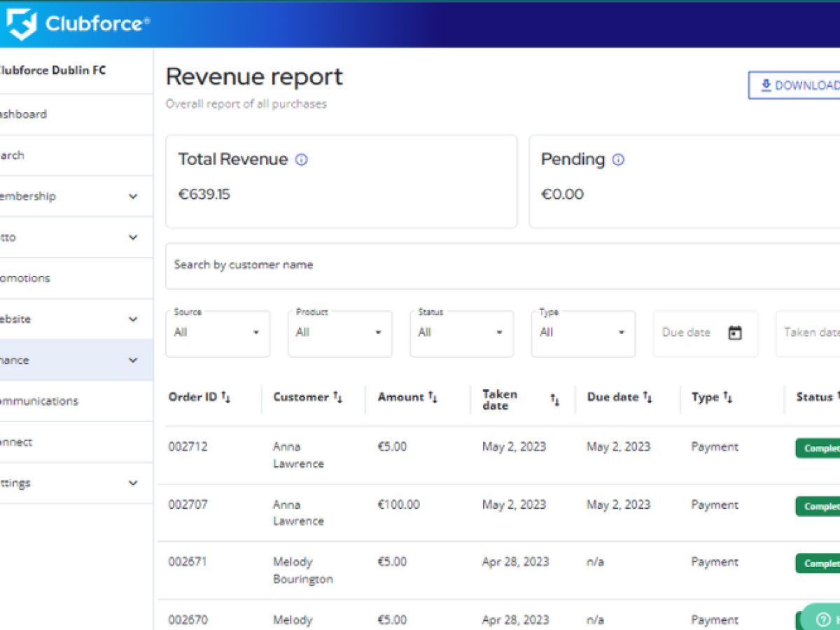Viewport: 840px width, 630px height.
Task: Sort table by Amount column arrows
Action: [433, 398]
